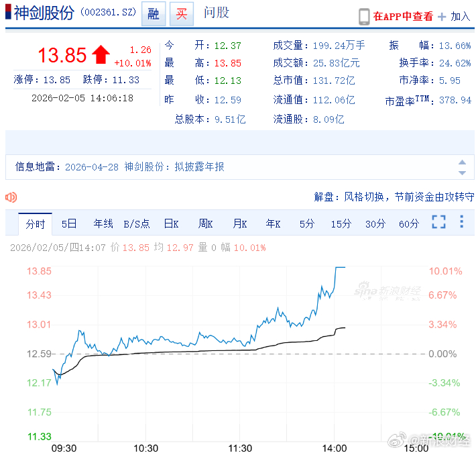Click the 跌停 value 11.33

click(125, 80)
